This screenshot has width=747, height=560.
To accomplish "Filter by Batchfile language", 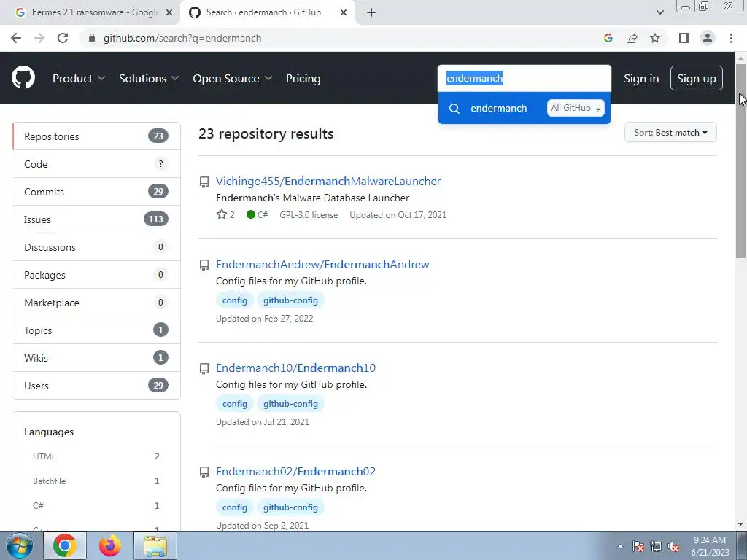I will tap(96, 481).
